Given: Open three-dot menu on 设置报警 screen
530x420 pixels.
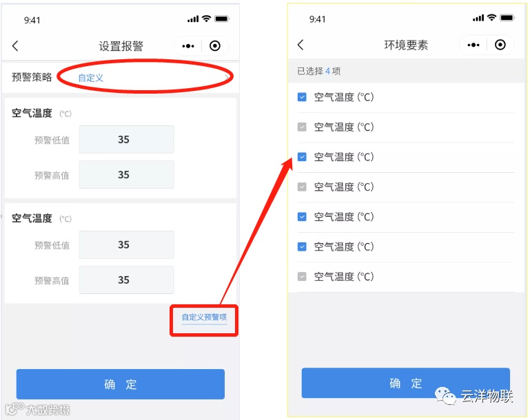Looking at the screenshot, I should [188, 46].
